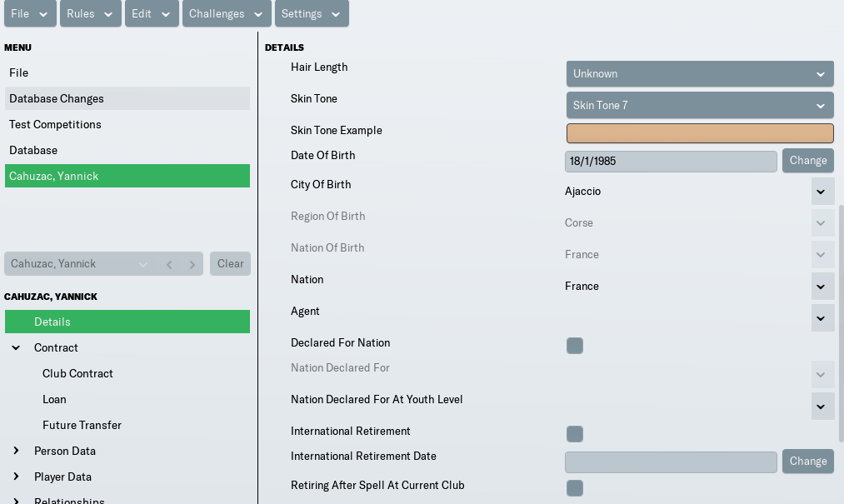Click the Skin Tone Example color swatch
The height and width of the screenshot is (504, 844).
tap(700, 133)
